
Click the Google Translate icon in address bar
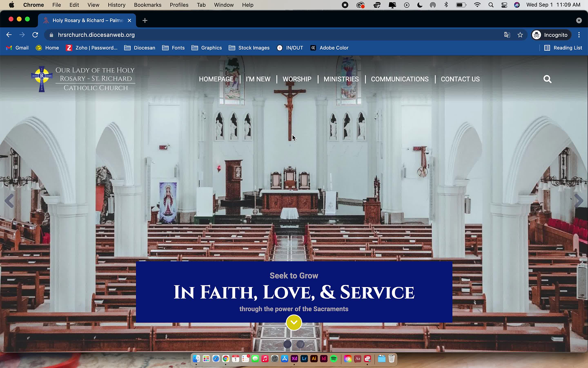507,35
